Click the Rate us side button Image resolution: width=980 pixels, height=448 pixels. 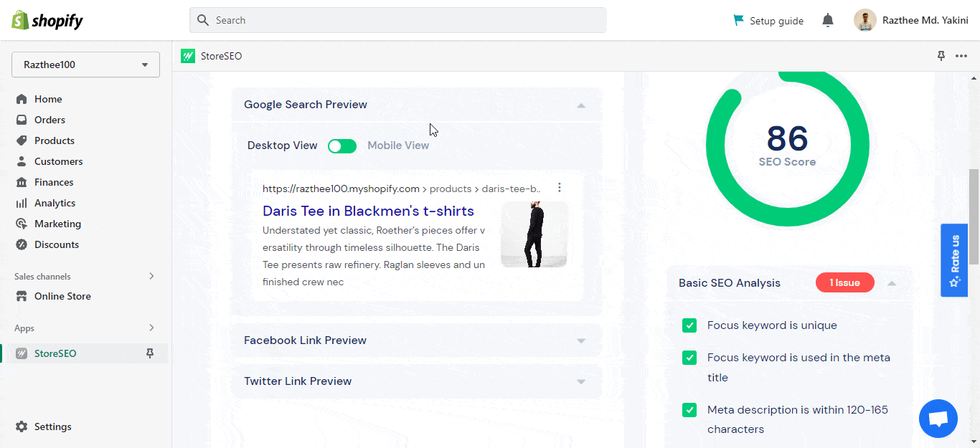coord(954,260)
